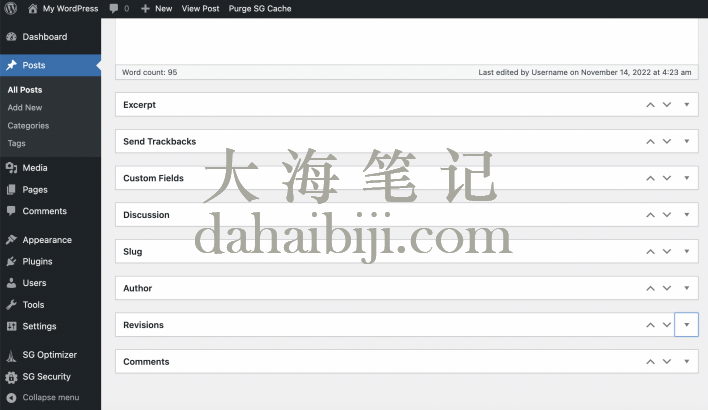Click the Pages icon in sidebar
708x410 pixels.
click(x=11, y=190)
